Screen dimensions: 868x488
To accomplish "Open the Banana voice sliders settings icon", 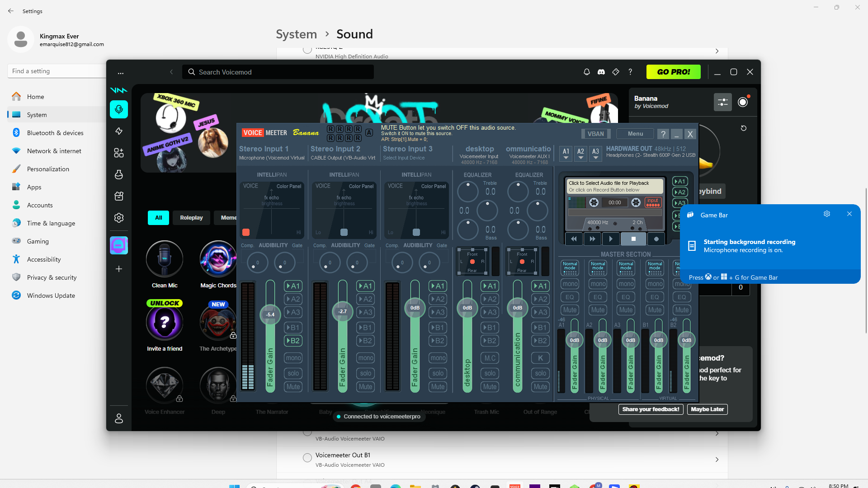I will pyautogui.click(x=722, y=102).
